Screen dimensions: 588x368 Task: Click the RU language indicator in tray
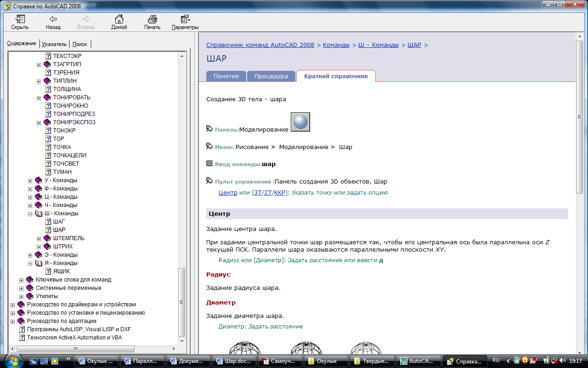(496, 360)
